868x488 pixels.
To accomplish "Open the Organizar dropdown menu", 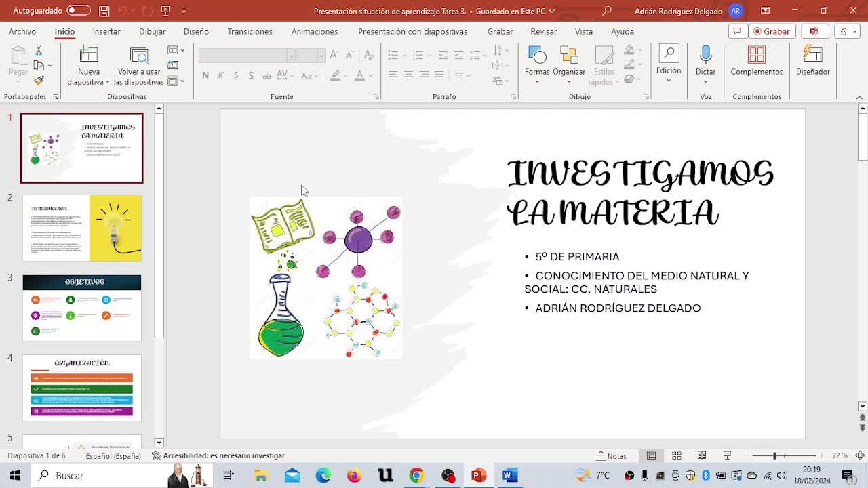I will 569,82.
